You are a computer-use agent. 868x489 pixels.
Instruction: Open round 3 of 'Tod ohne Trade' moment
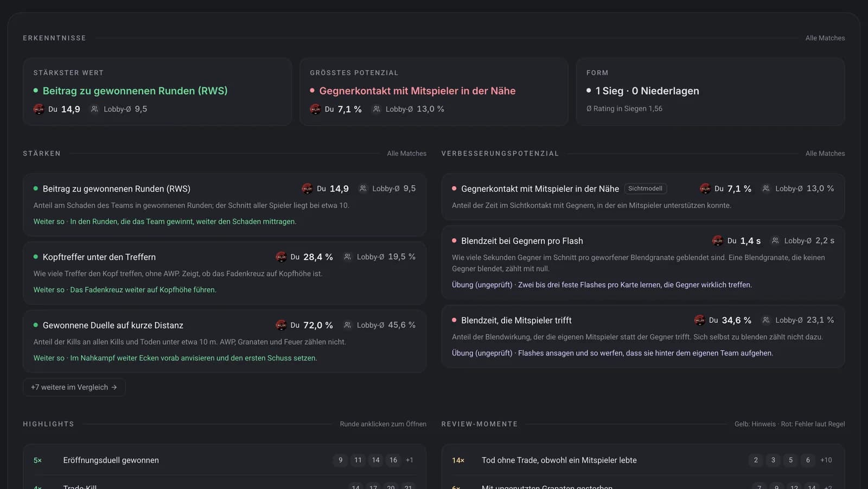(x=773, y=460)
